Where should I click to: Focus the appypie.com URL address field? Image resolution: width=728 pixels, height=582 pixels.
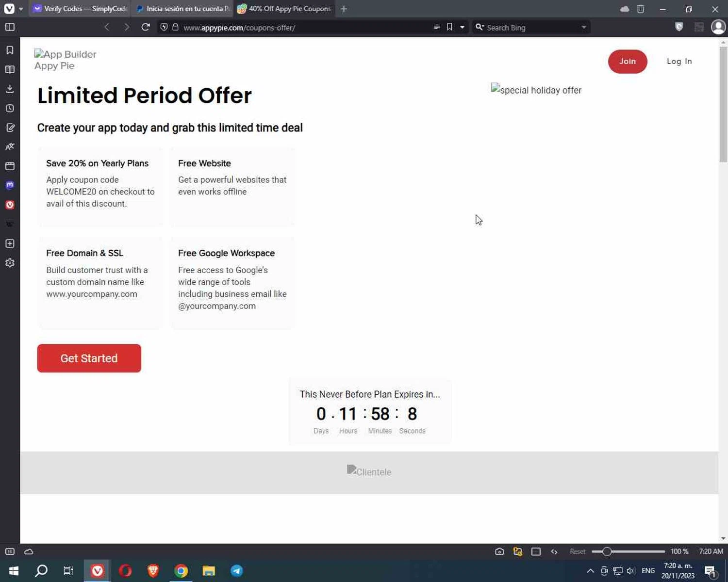click(x=306, y=28)
